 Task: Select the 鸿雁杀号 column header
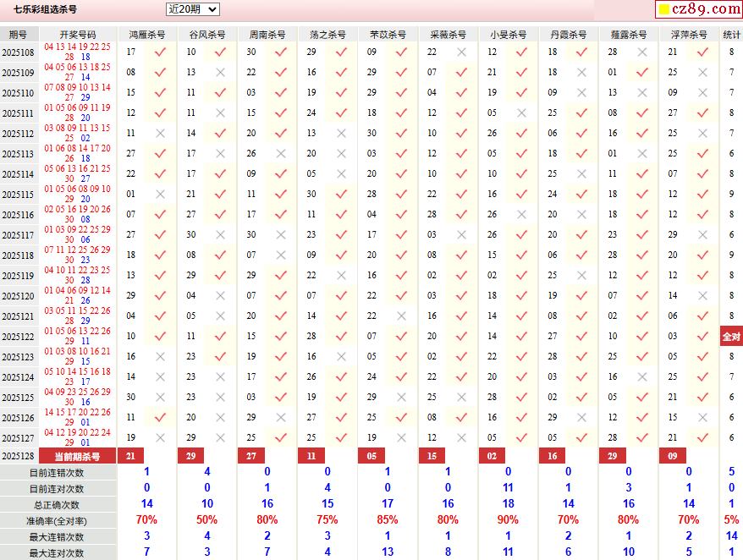tap(147, 35)
